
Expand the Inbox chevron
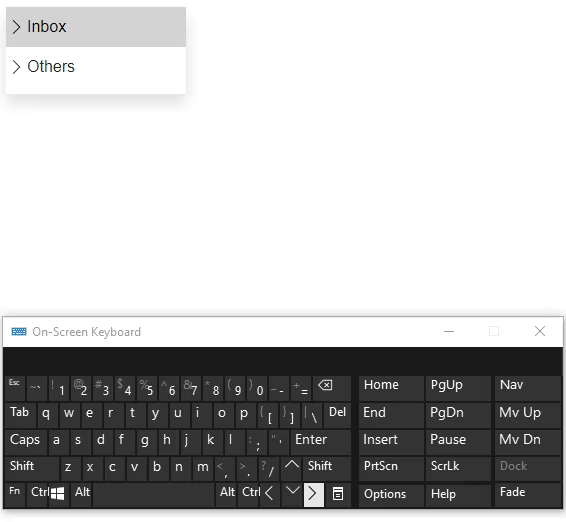click(16, 27)
